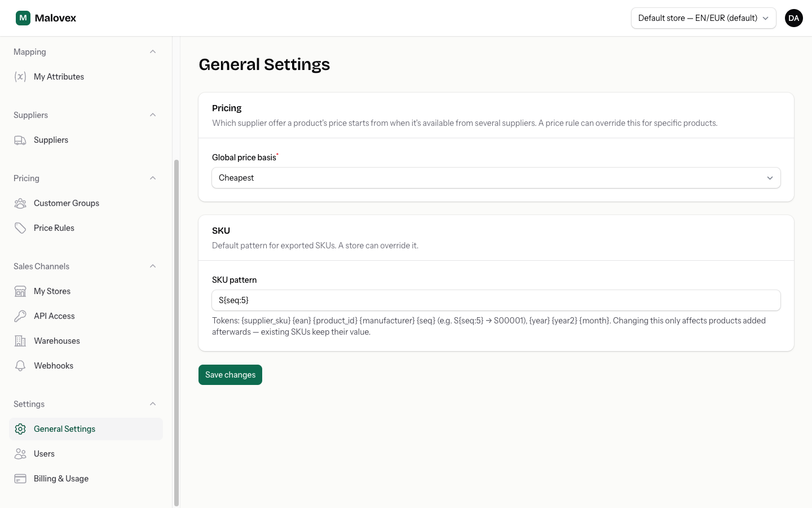
Task: Click the General Settings page heading
Action: tap(264, 64)
